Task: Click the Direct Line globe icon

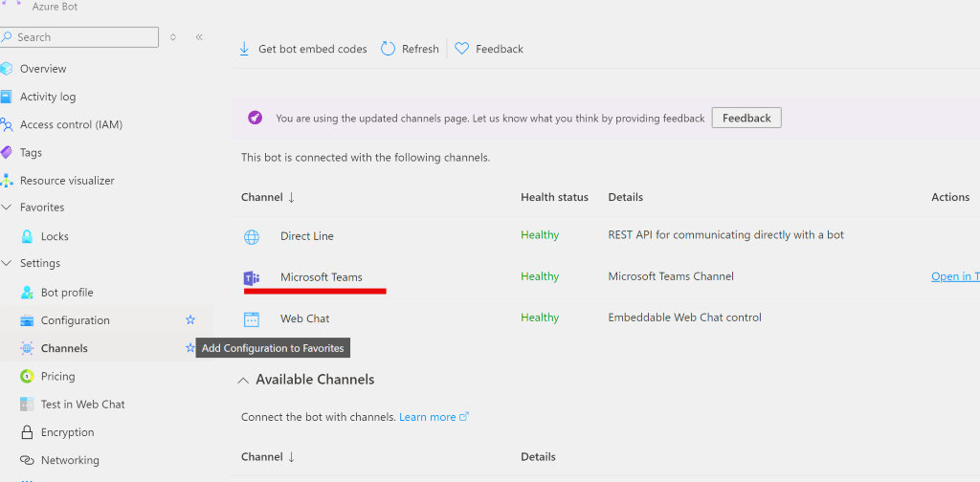Action: pyautogui.click(x=252, y=236)
